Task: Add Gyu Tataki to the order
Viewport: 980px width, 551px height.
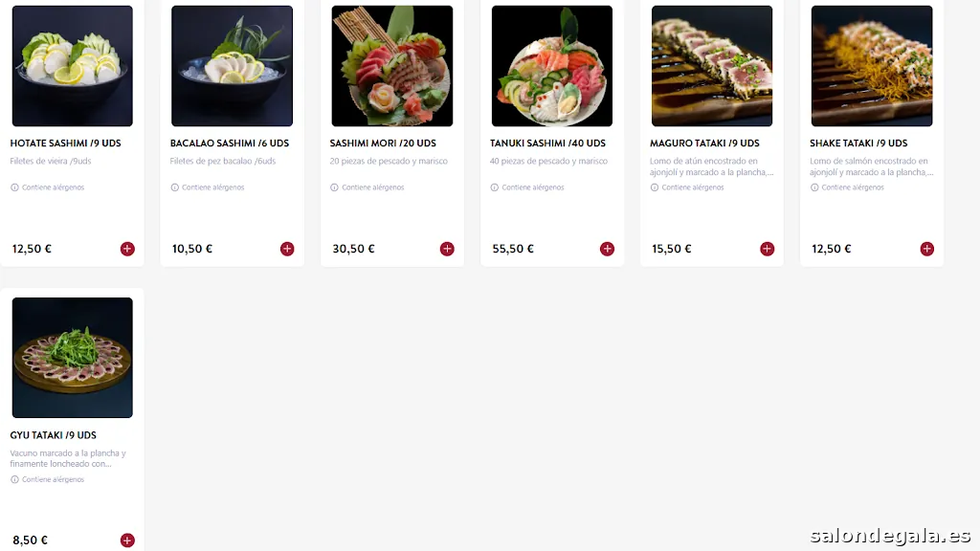Action: click(127, 540)
